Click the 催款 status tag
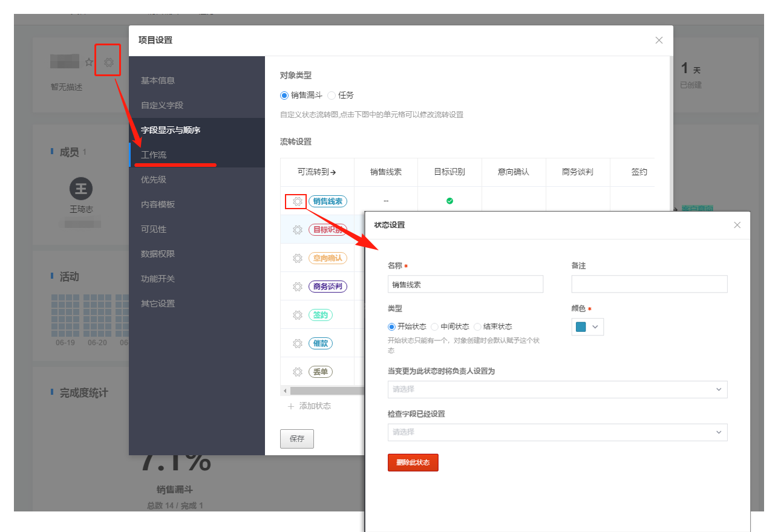778x532 pixels. [x=321, y=343]
